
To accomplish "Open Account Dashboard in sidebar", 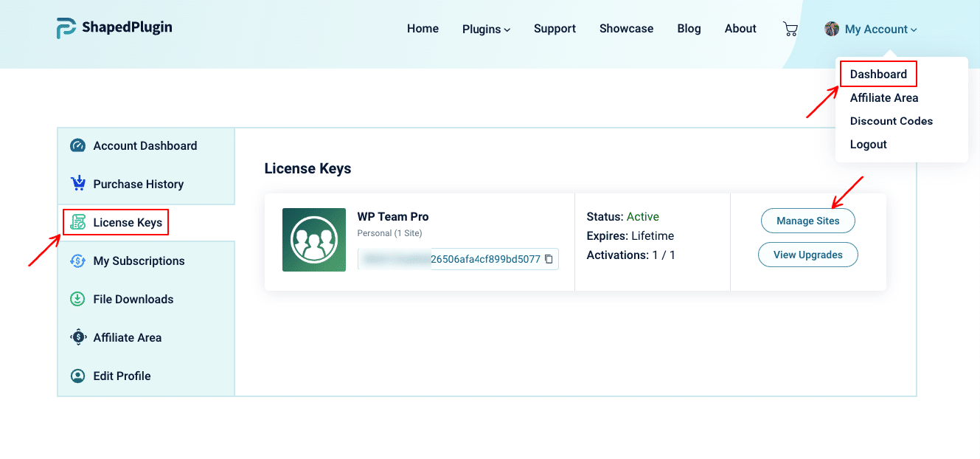I will (146, 146).
